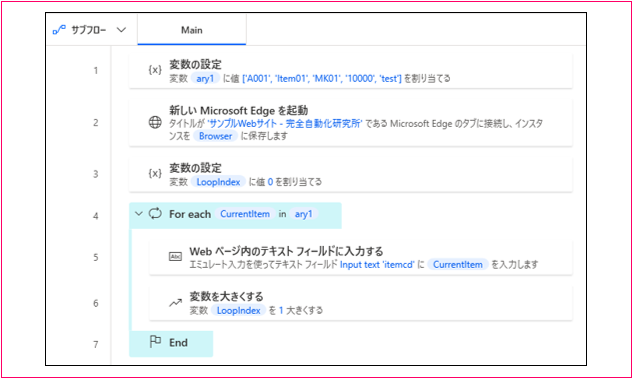Select 新しい Microsoft Edge を起動 action
Screen dimensions: 633x379
point(350,123)
